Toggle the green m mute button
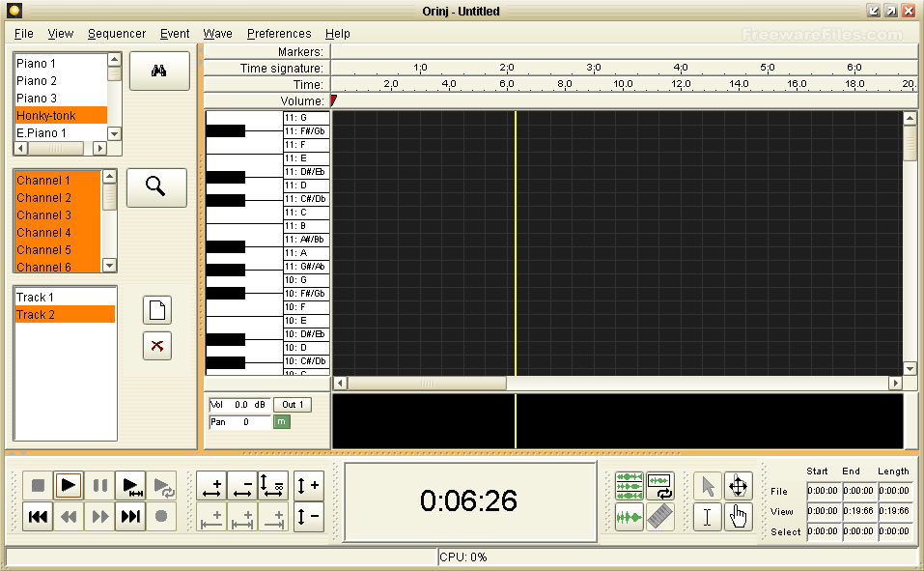 282,421
